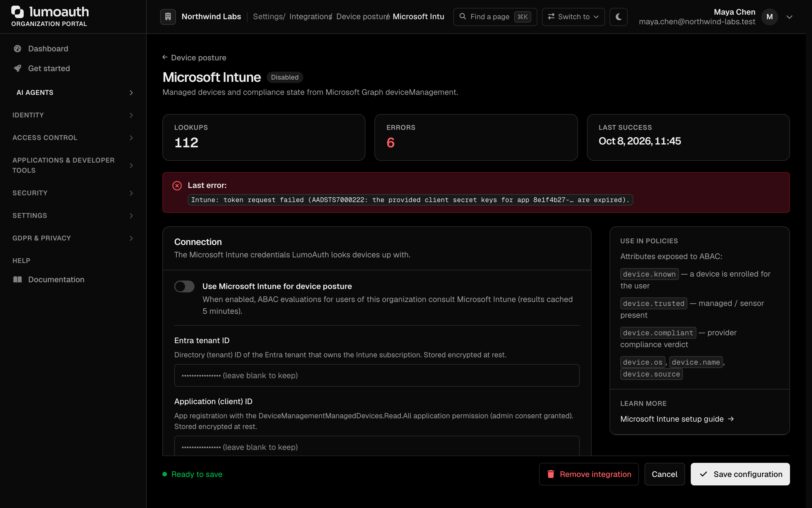Click the search magnifier icon
This screenshot has width=812, height=508.
click(x=462, y=16)
